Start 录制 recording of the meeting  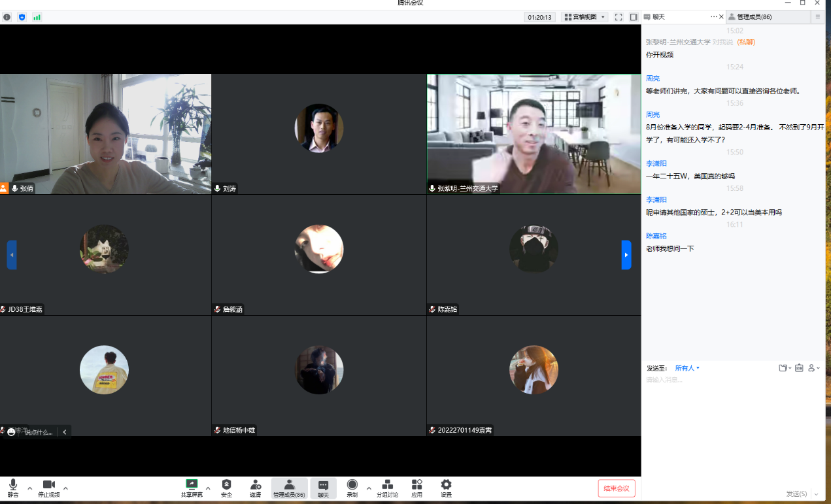[352, 488]
